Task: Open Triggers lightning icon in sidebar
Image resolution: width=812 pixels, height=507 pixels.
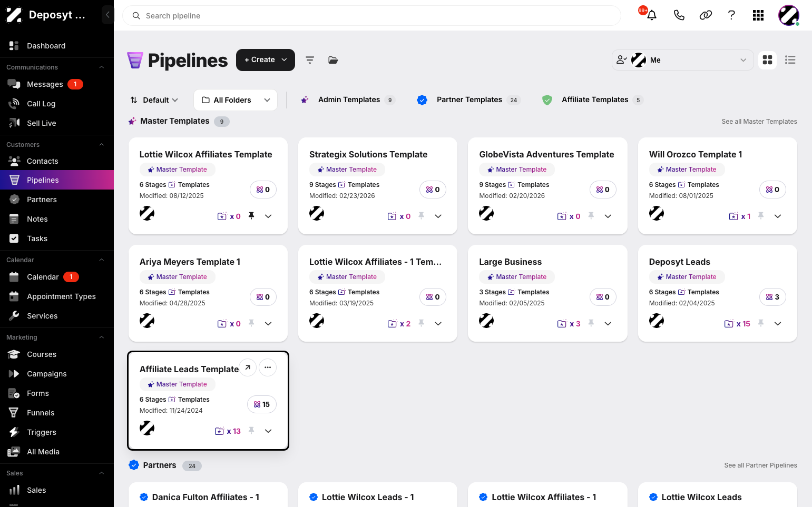Action: 14,432
